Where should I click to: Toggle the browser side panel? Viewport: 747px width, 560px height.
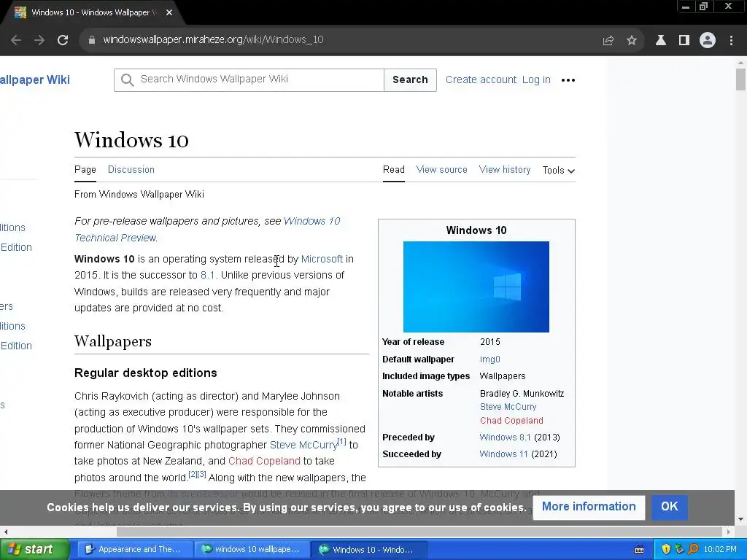pyautogui.click(x=684, y=41)
